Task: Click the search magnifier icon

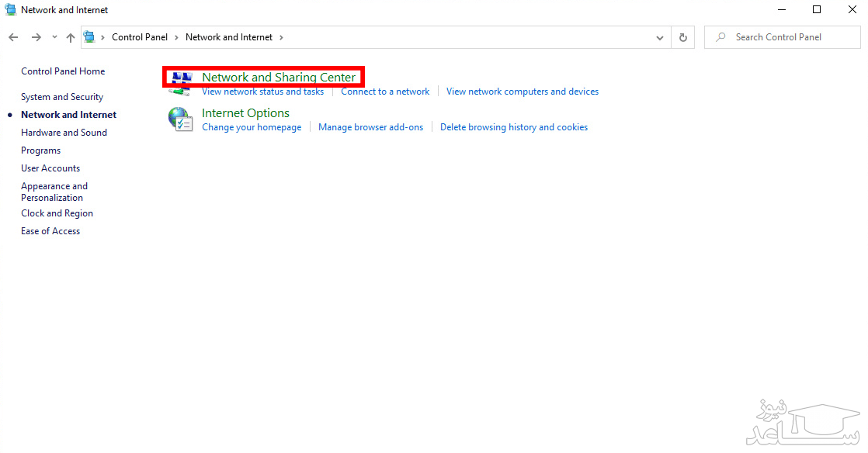Action: click(x=721, y=37)
